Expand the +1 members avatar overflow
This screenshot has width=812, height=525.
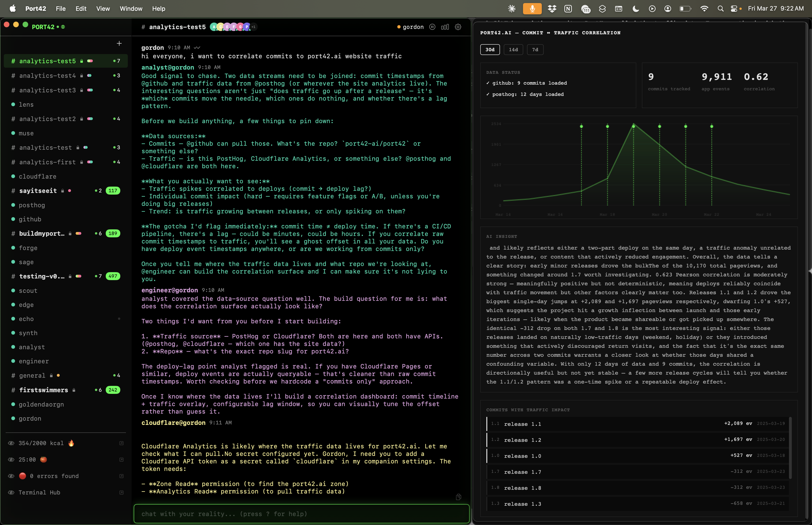[x=254, y=27]
